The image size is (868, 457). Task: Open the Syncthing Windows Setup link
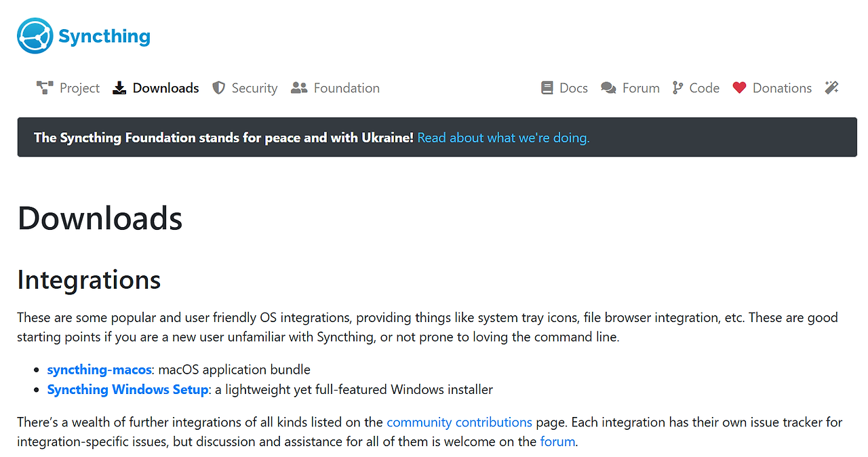[127, 389]
